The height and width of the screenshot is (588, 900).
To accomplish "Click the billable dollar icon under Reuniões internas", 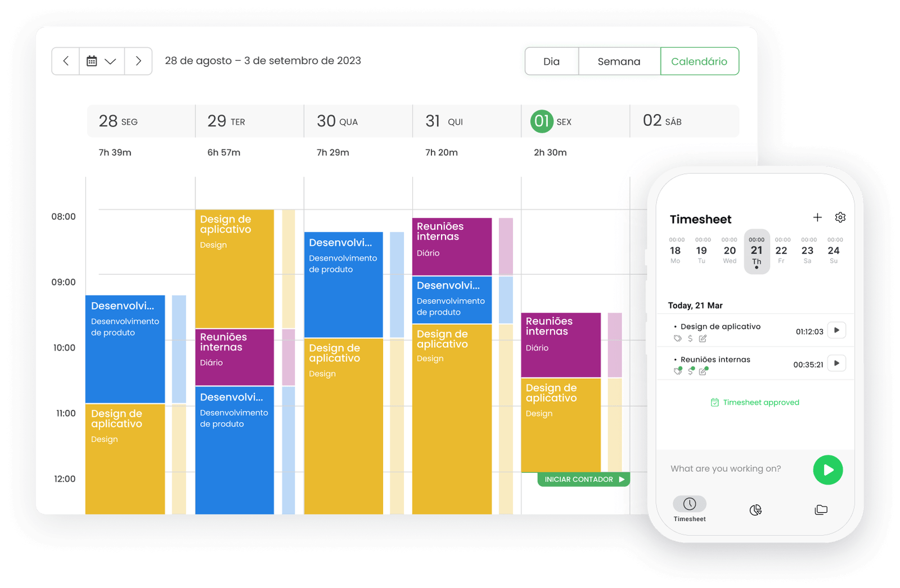I will pos(691,371).
